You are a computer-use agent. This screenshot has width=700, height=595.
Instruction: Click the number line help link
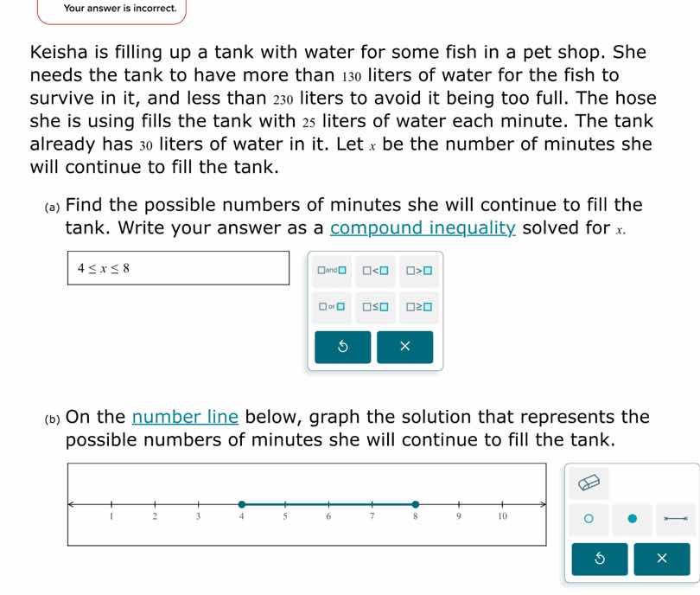[x=184, y=417]
